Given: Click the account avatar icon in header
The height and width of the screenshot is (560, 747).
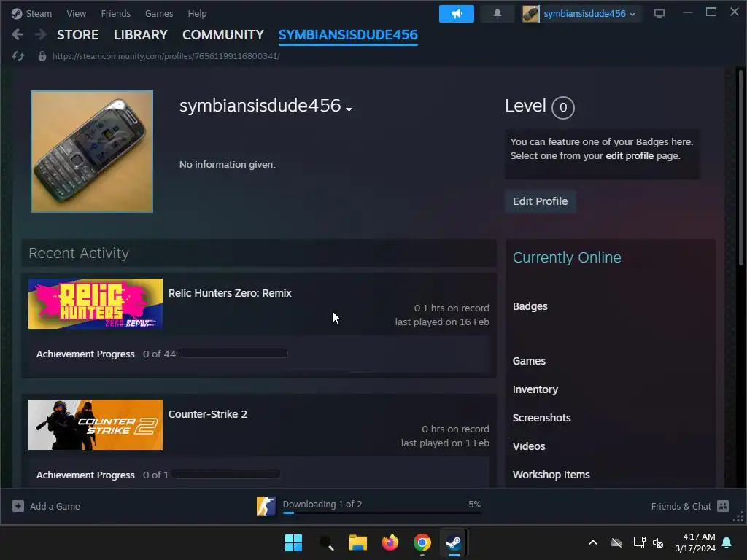Looking at the screenshot, I should click(x=530, y=13).
